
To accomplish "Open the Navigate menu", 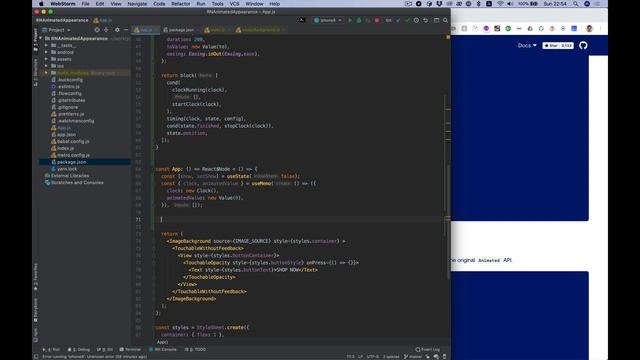I will pyautogui.click(x=137, y=4).
